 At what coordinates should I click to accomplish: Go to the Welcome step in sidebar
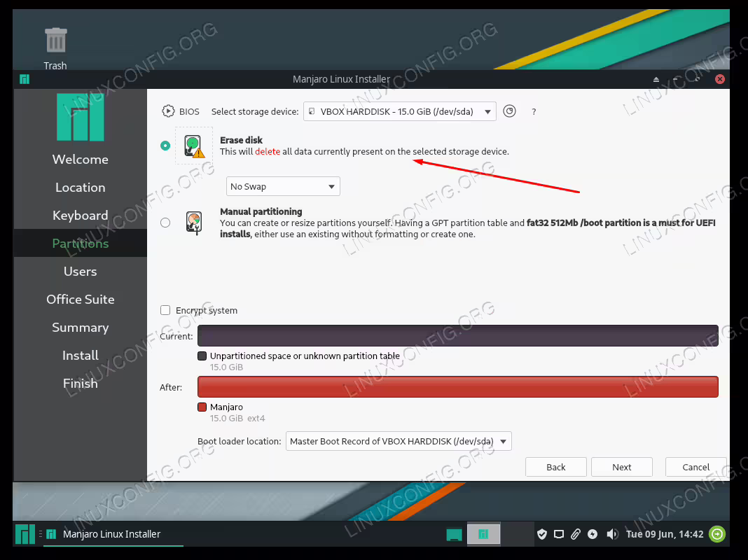click(80, 159)
